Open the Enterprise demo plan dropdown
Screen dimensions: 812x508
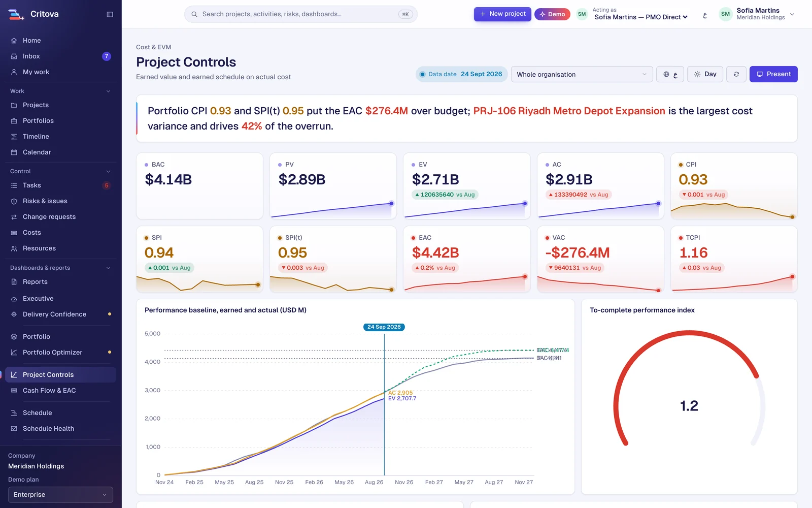[x=60, y=495]
